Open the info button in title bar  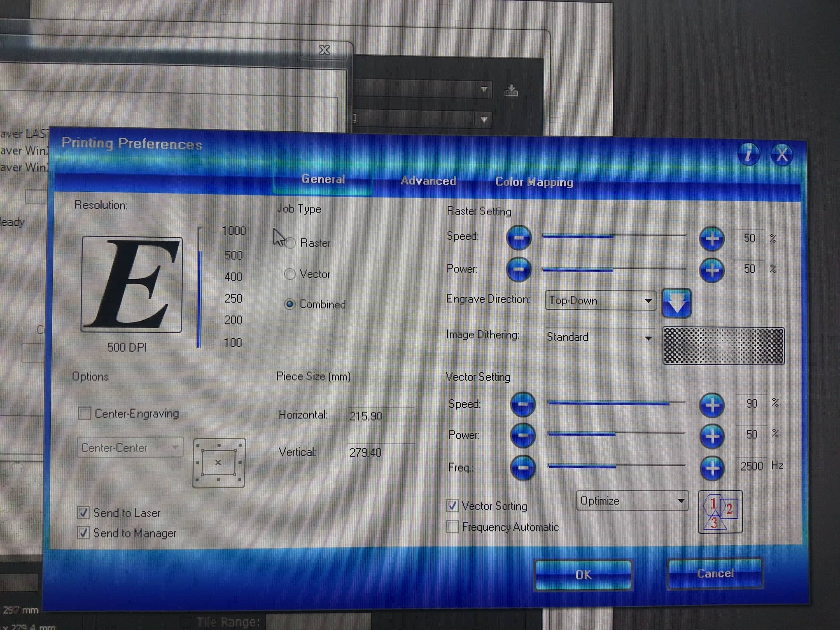[749, 154]
